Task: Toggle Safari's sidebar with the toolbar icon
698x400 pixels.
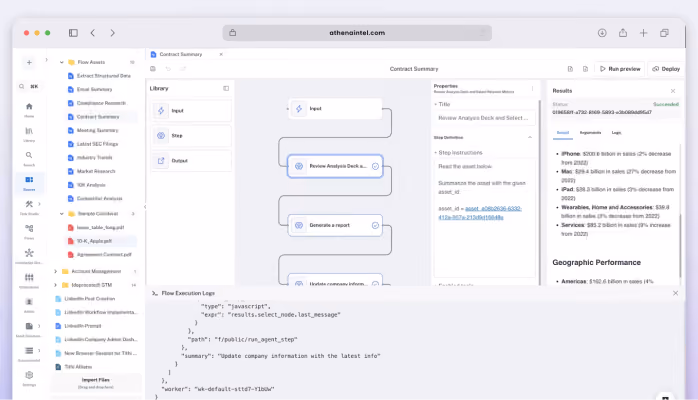Action: point(73,33)
